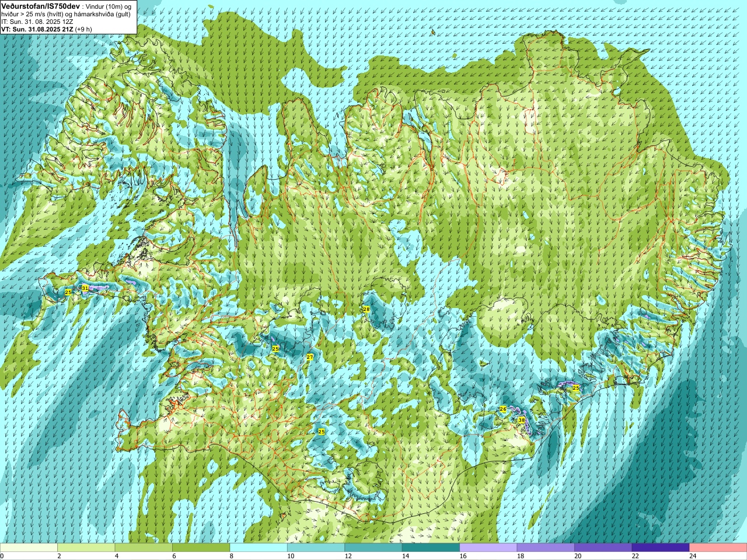Image resolution: width=747 pixels, height=560 pixels.
Task: Click the legend scale number 16
Action: point(463,556)
